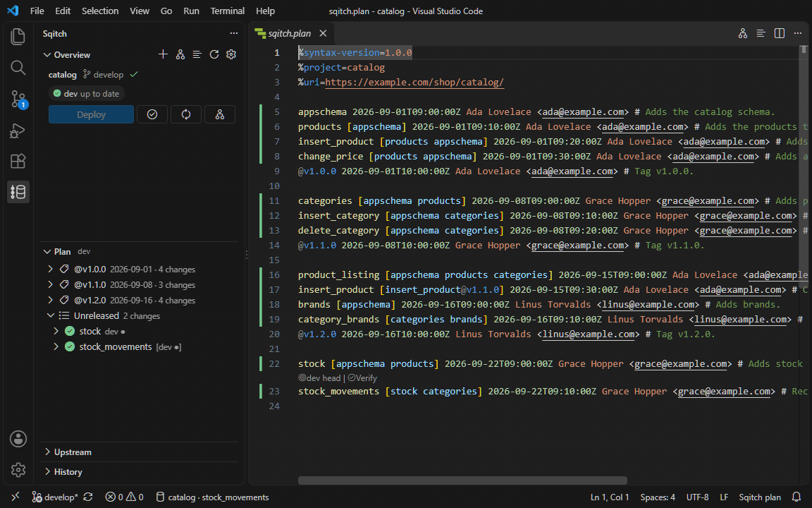The height and width of the screenshot is (508, 812).
Task: Click the Verify code lens link
Action: click(362, 378)
